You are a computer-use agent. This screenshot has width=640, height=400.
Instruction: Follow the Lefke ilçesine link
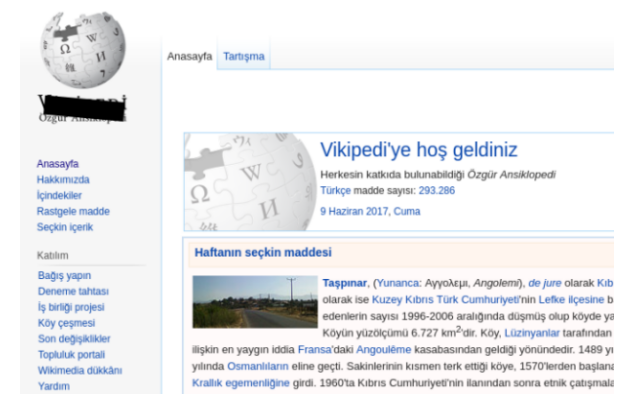[571, 300]
